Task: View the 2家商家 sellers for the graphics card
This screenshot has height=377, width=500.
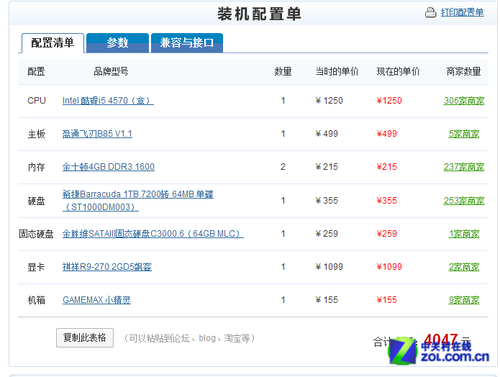Action: (x=464, y=267)
